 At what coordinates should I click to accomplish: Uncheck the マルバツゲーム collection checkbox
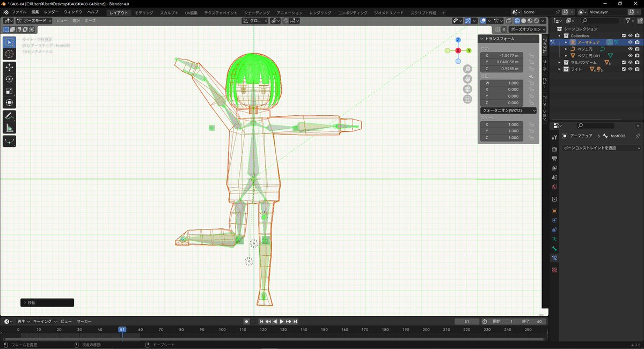point(624,62)
